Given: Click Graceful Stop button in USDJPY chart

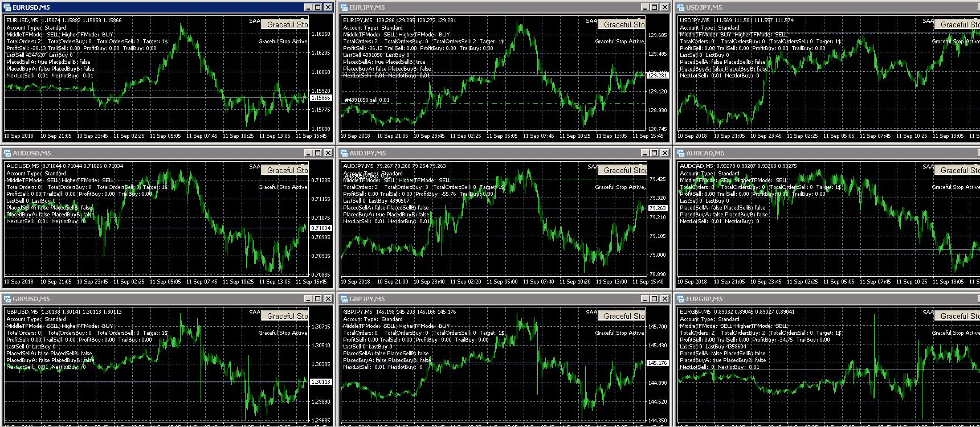Looking at the screenshot, I should click(x=957, y=24).
